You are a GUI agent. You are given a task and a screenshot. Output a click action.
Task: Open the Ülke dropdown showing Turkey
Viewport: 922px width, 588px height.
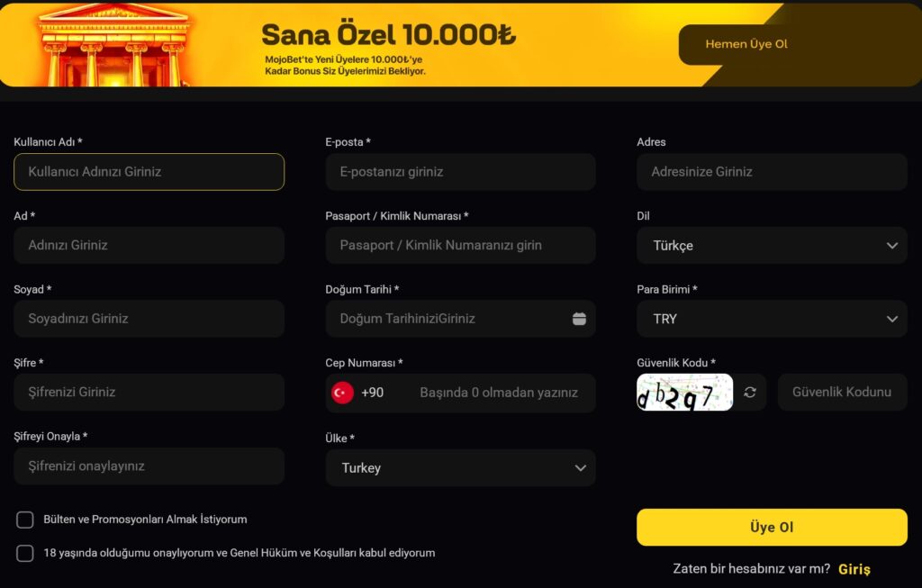460,468
